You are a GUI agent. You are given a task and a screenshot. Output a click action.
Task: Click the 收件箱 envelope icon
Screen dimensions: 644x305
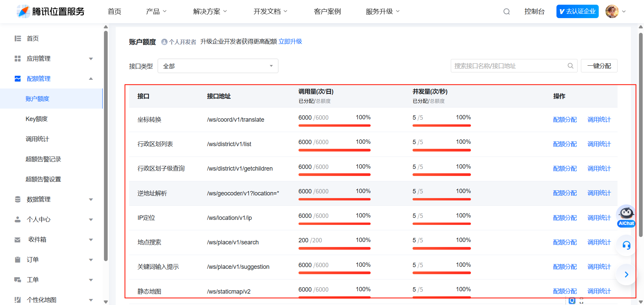tap(18, 240)
